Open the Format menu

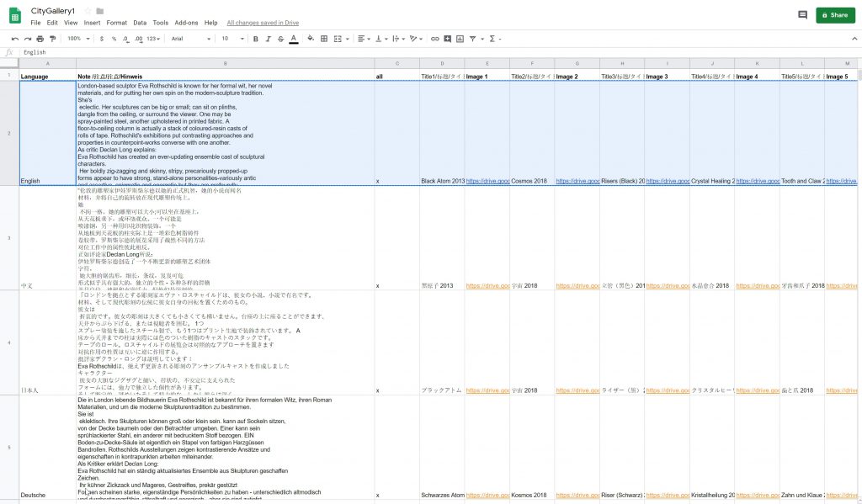pyautogui.click(x=117, y=23)
